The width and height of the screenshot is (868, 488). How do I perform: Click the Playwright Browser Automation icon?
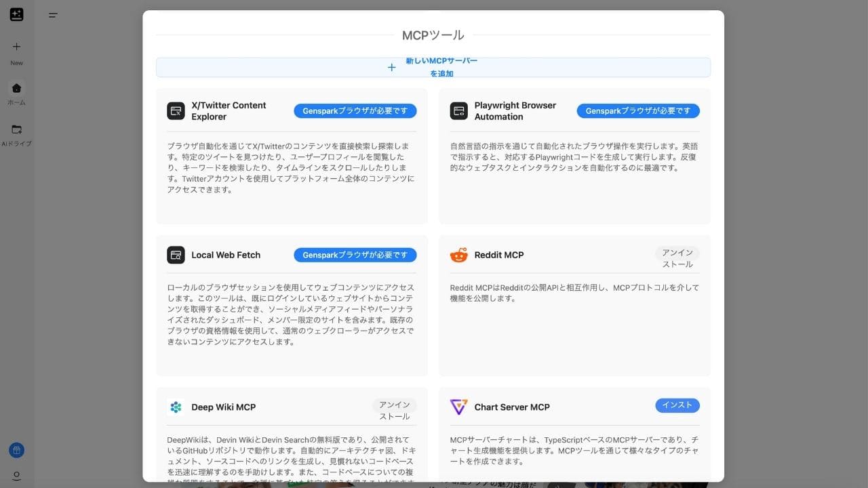[x=458, y=111]
